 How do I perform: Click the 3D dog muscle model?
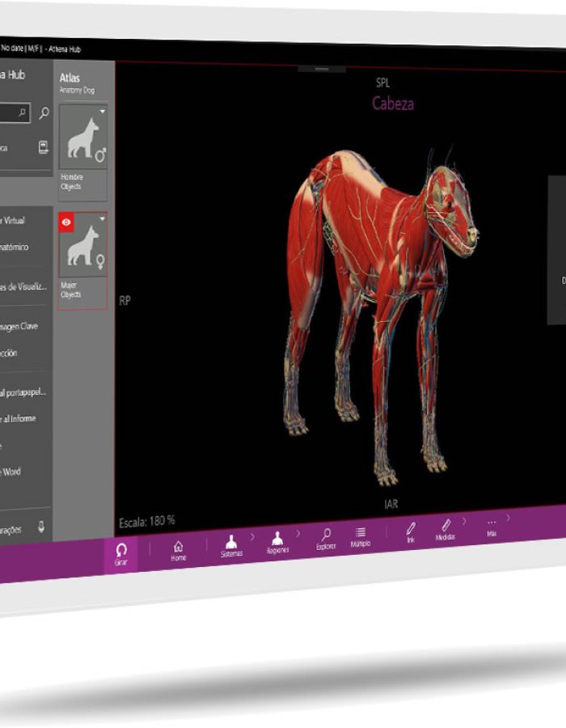380,315
